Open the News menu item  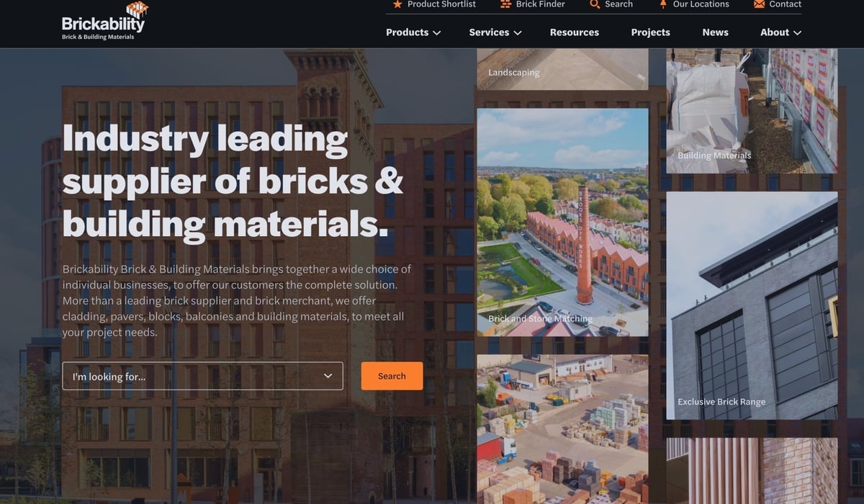pyautogui.click(x=715, y=32)
